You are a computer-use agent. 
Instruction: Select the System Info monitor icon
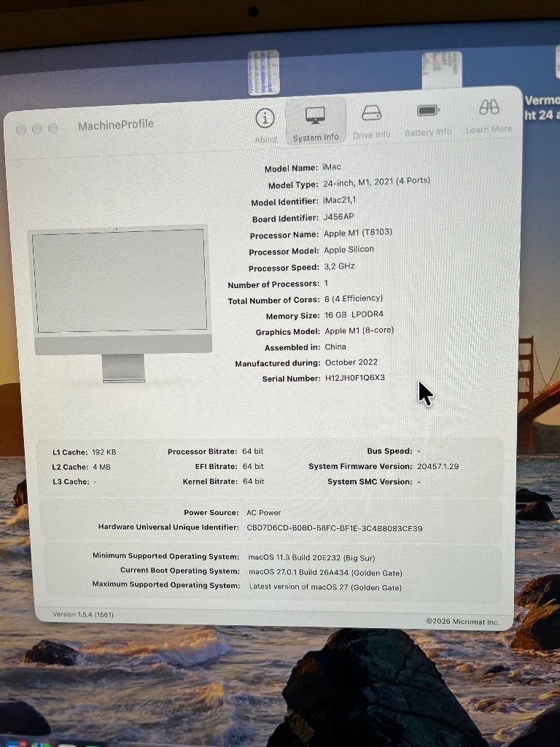315,115
